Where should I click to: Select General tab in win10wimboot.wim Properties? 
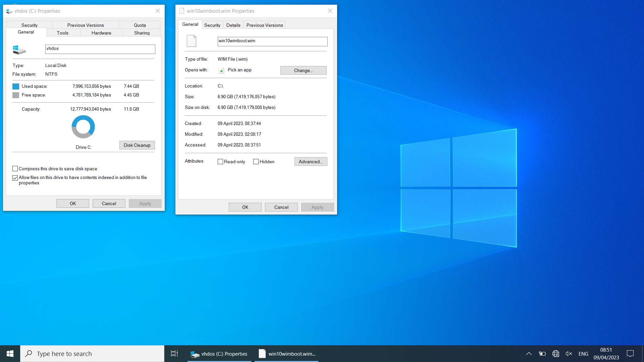(190, 24)
